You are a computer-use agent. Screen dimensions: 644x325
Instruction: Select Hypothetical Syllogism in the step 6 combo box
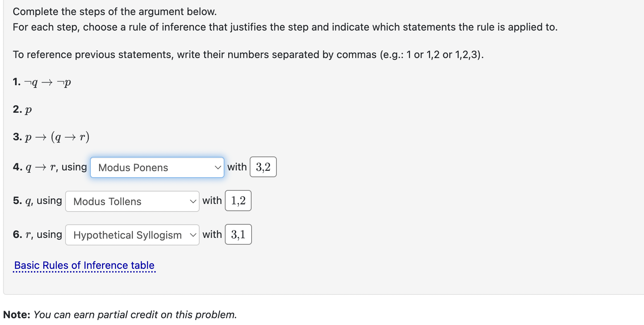click(x=132, y=235)
